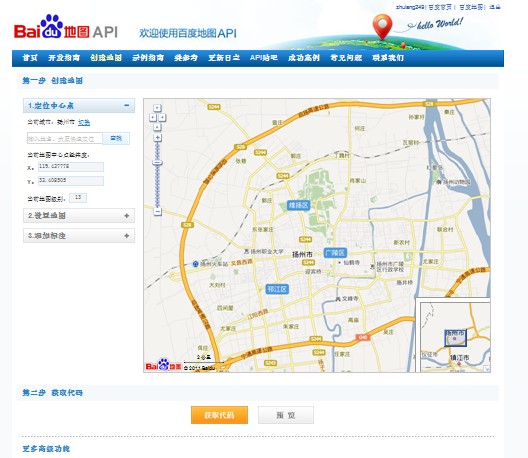Click the map zoom slider handle
Image resolution: width=528 pixels, height=458 pixels.
(x=157, y=163)
